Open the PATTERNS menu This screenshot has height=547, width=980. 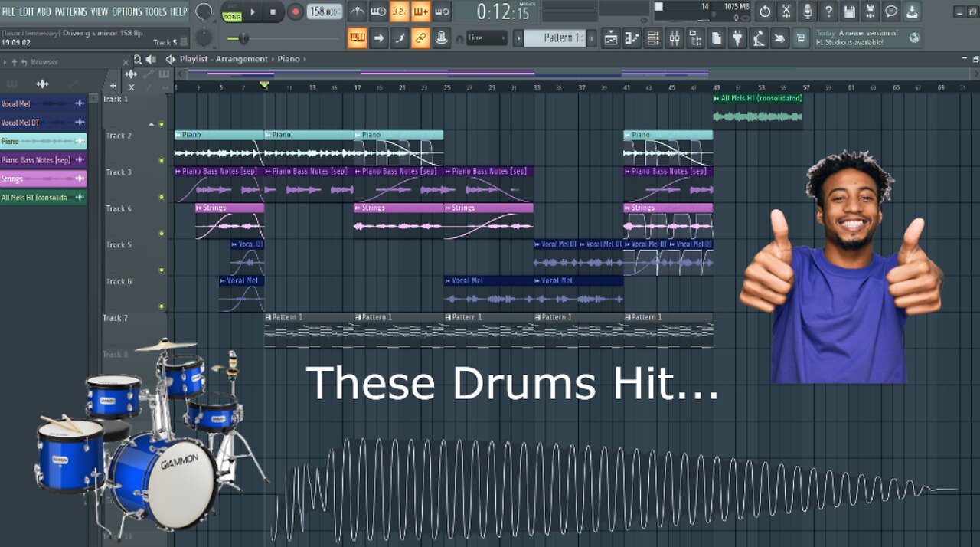tap(71, 11)
